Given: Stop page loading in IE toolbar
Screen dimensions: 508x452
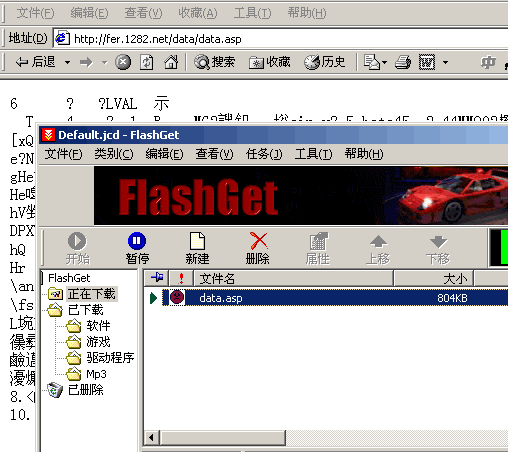Looking at the screenshot, I should (x=123, y=62).
